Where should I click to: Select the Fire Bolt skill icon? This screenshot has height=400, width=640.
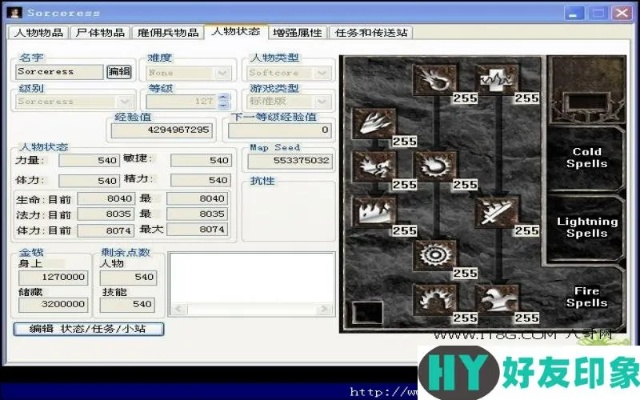point(435,79)
